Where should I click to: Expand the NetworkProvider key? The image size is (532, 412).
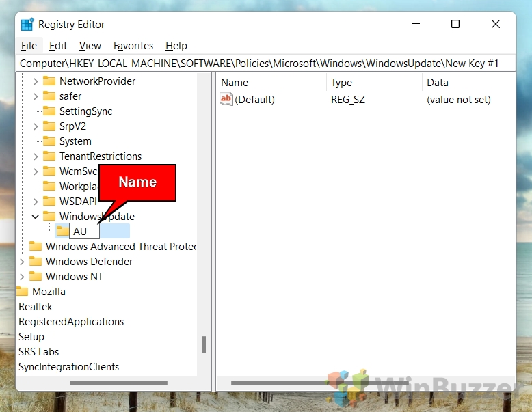[36, 81]
